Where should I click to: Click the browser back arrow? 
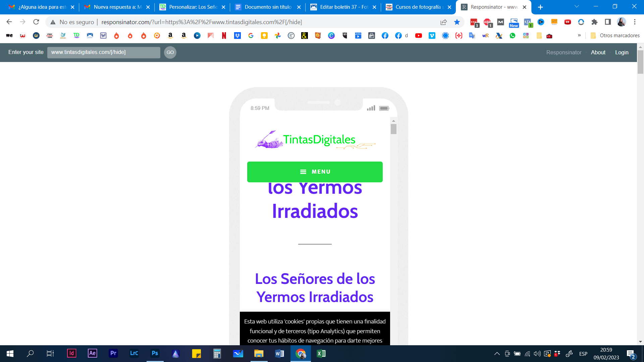pyautogui.click(x=9, y=22)
